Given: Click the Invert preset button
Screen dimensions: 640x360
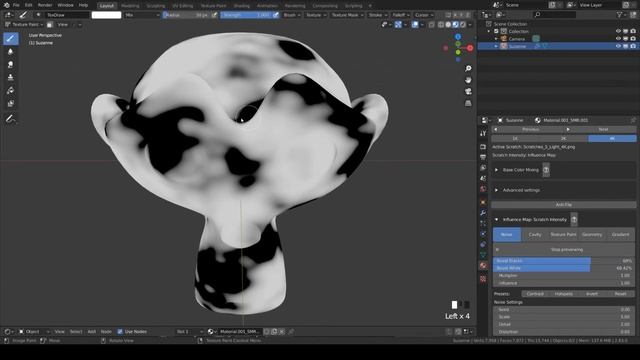Looking at the screenshot, I should point(592,294).
